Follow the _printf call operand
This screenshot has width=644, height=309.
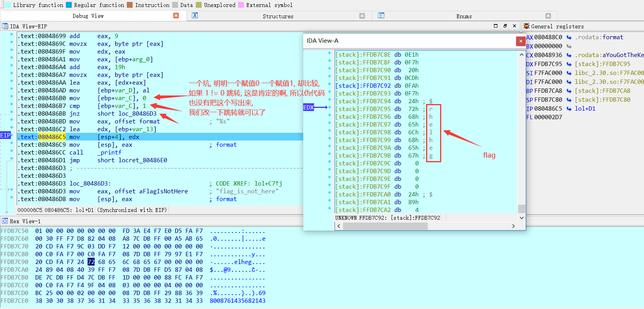[109, 153]
